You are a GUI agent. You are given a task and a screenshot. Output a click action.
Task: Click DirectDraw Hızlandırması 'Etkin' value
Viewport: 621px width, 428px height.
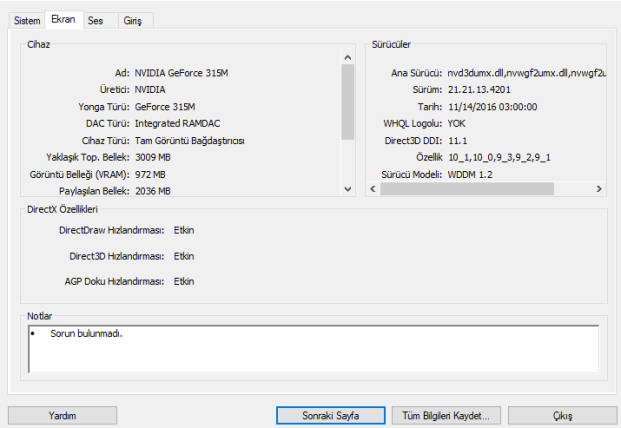184,230
